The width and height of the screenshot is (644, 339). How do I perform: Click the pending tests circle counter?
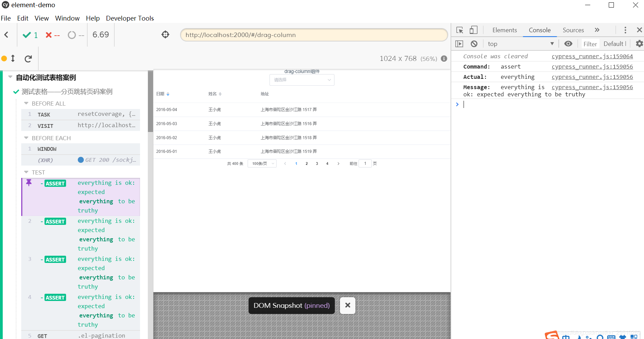76,35
